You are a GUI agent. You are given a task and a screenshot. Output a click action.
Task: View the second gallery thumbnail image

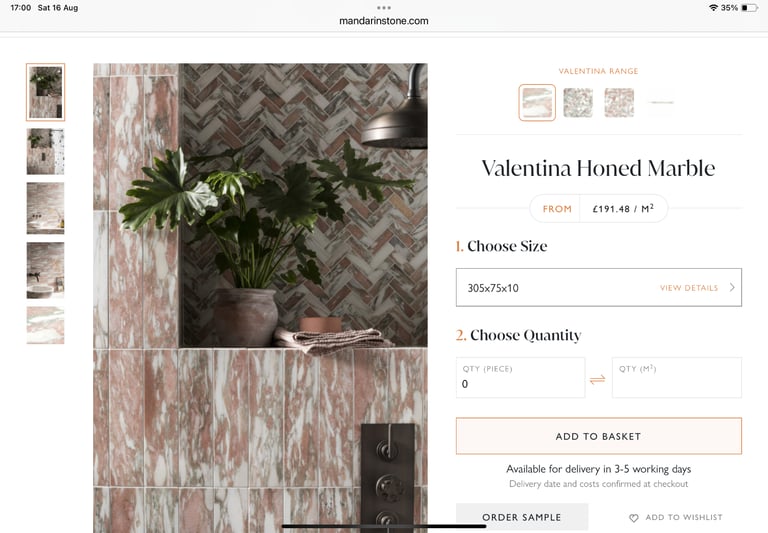[46, 151]
